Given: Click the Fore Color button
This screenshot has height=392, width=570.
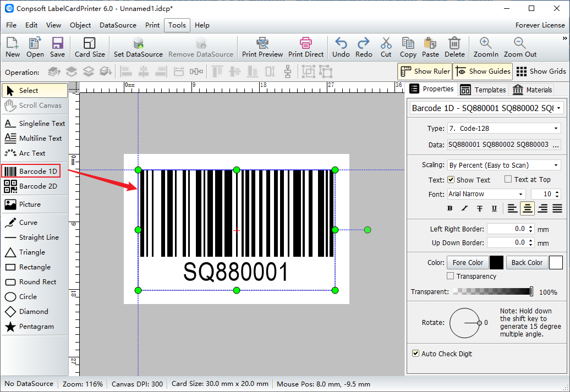Looking at the screenshot, I should (468, 263).
